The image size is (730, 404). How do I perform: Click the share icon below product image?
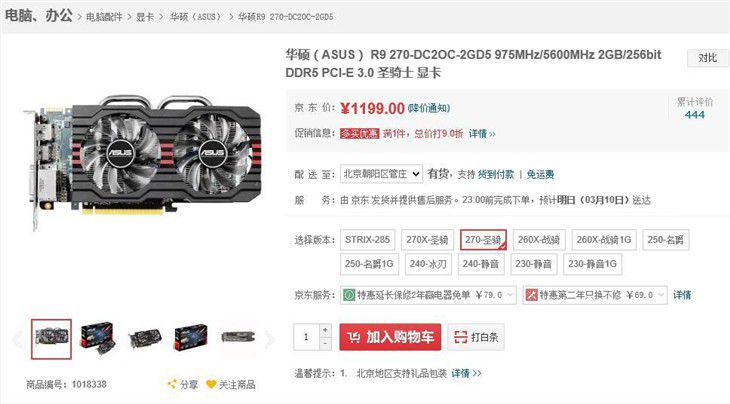pos(172,384)
